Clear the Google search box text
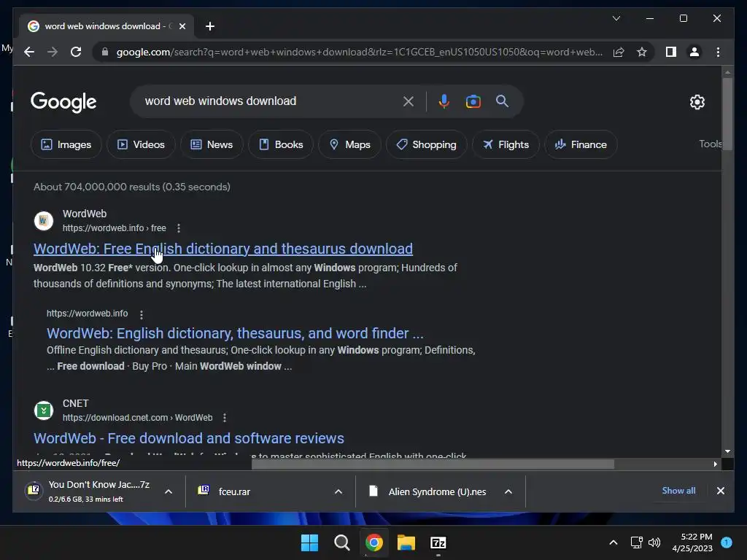747x560 pixels. coord(409,101)
